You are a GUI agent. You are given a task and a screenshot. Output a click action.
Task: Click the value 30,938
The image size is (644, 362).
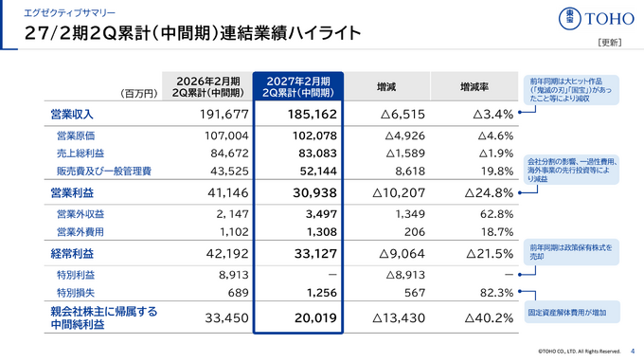315,192
